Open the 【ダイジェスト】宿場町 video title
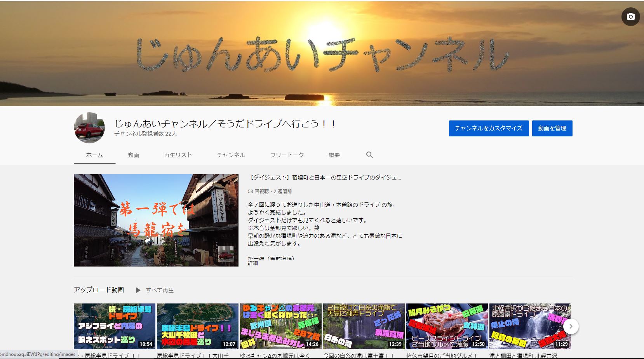This screenshot has width=644, height=359. [x=325, y=178]
